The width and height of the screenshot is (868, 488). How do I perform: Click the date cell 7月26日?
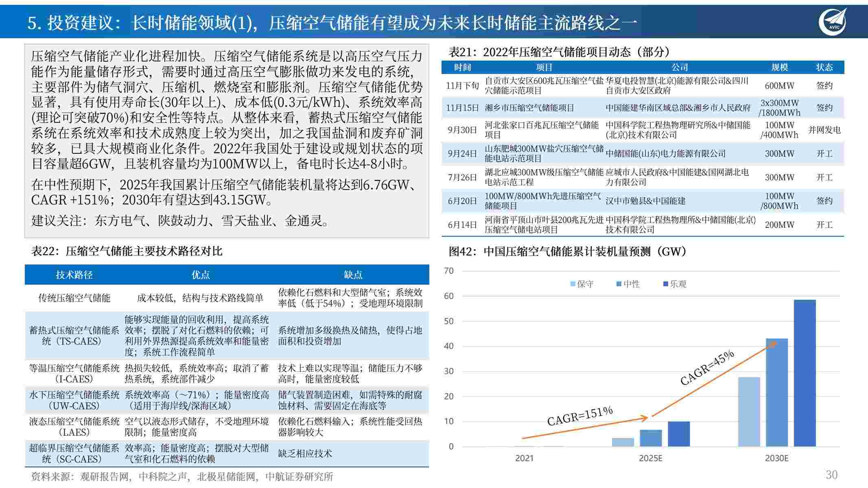click(x=462, y=177)
